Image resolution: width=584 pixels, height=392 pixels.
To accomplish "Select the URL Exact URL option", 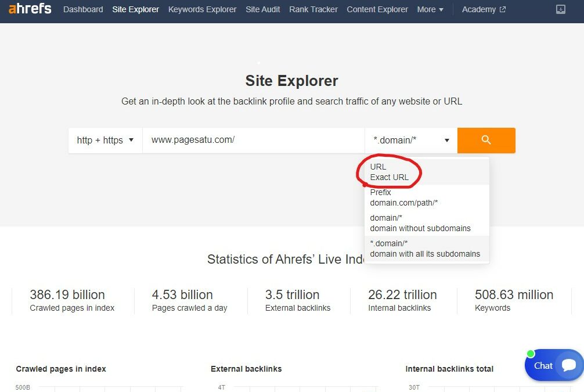I will [x=427, y=172].
